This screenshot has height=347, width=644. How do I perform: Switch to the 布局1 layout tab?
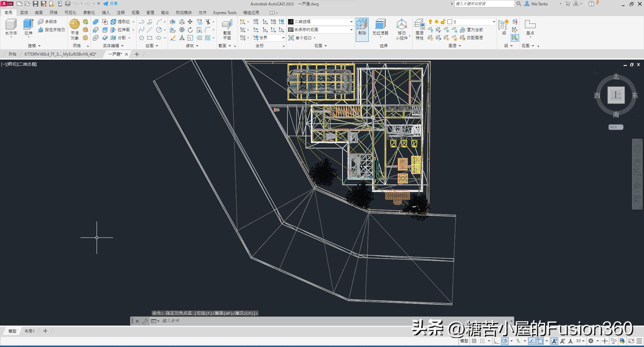coord(30,331)
